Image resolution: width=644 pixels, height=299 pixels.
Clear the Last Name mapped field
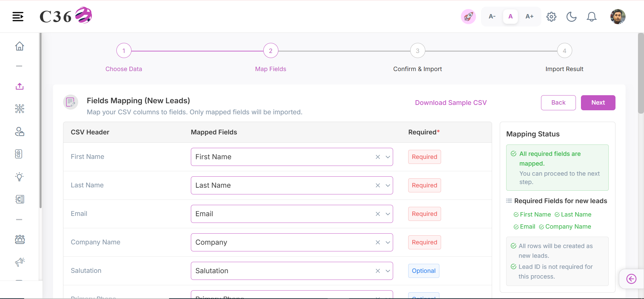[378, 185]
